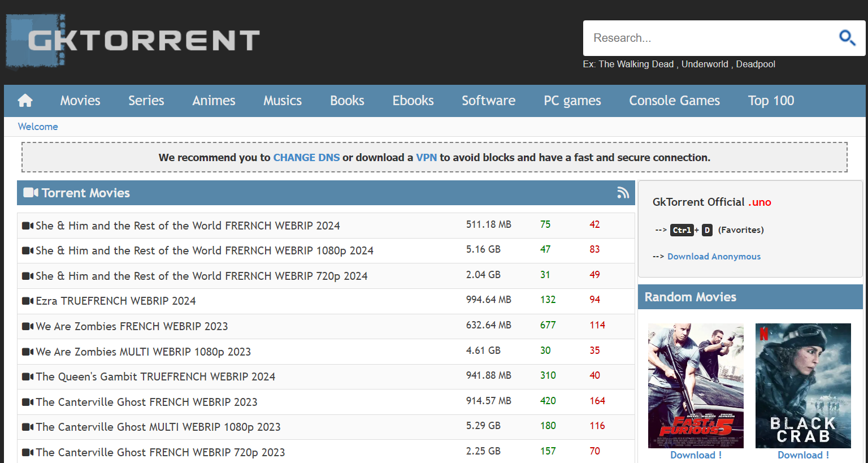Click camera icon beside We Are Zombies MULTI WEBRIP 1080p

(28, 352)
